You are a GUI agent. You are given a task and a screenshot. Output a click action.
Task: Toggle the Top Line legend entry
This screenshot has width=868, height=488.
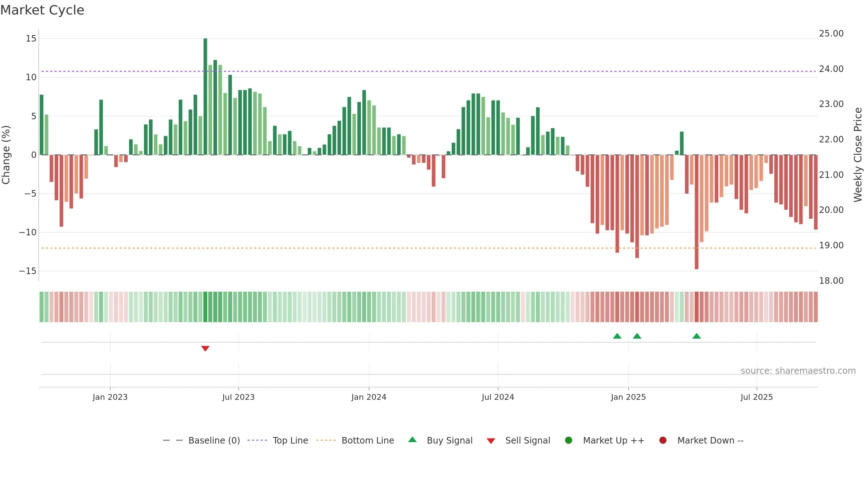pyautogui.click(x=278, y=440)
